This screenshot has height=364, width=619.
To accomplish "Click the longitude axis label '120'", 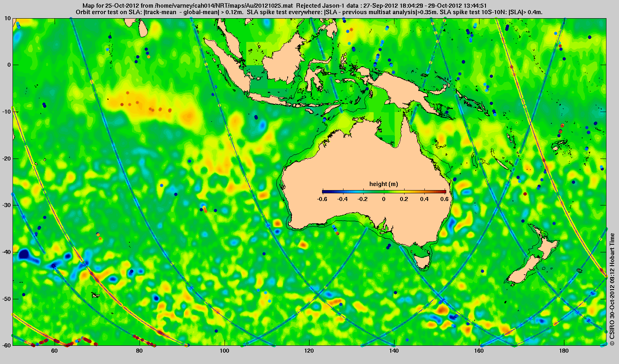I will coord(309,351).
